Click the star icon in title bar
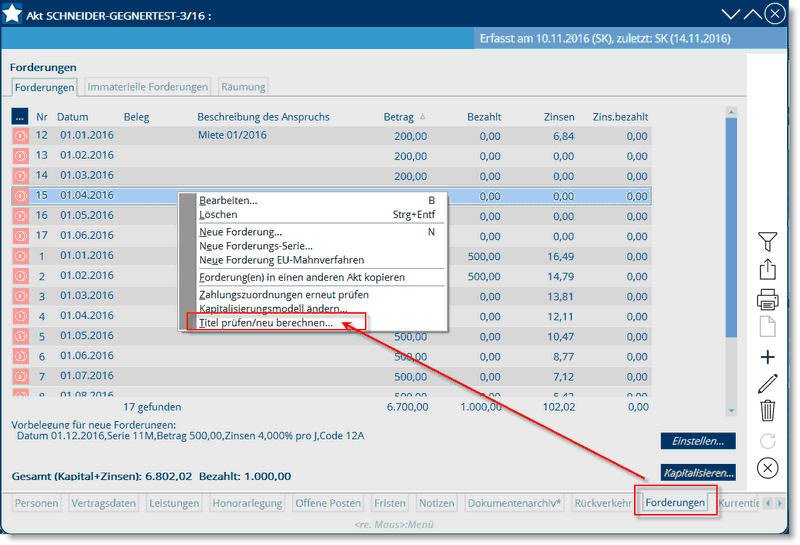800x545 pixels. (12, 14)
